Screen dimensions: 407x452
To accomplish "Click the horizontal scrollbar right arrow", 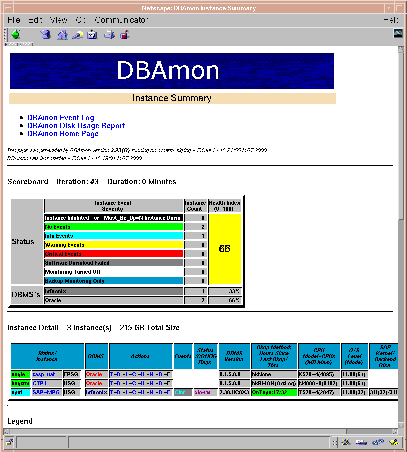I will click(x=395, y=431).
